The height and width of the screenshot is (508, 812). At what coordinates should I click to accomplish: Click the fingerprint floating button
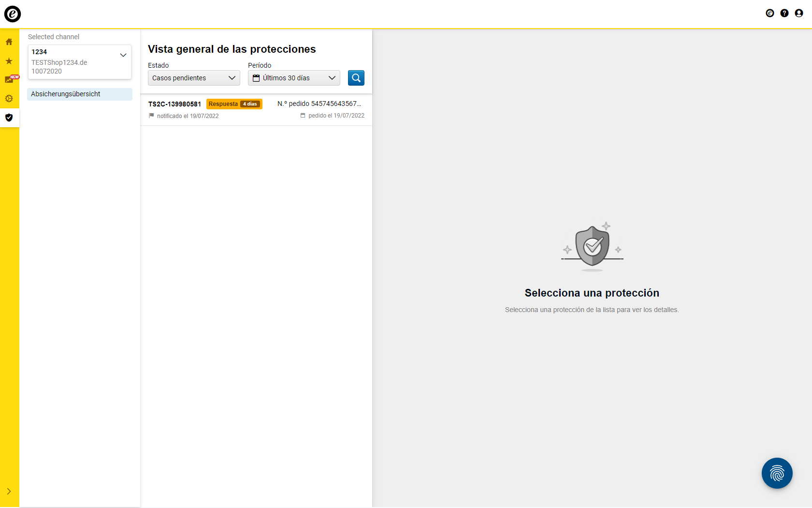(777, 473)
